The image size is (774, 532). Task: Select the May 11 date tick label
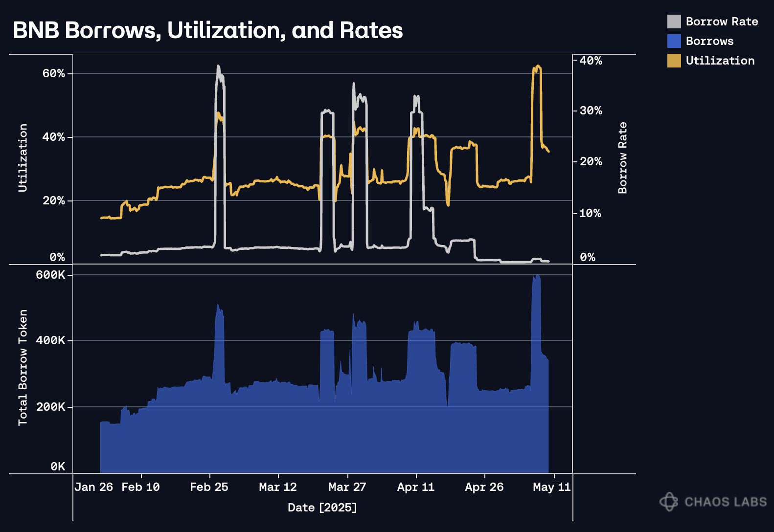(x=552, y=487)
